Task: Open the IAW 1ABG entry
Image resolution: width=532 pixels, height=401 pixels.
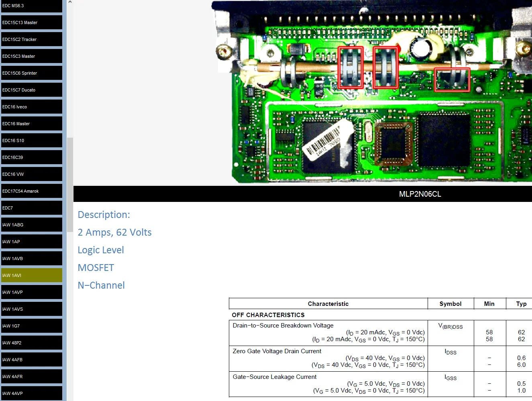Action: (32, 225)
